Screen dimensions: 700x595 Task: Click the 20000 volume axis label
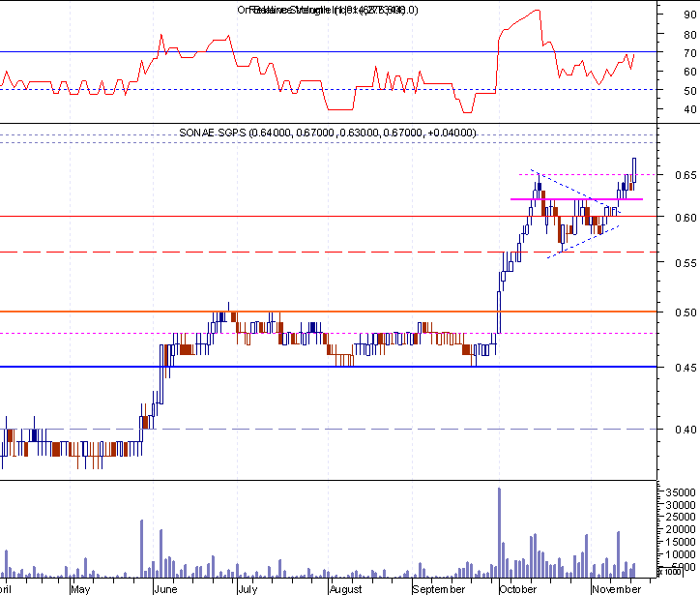coord(681,529)
